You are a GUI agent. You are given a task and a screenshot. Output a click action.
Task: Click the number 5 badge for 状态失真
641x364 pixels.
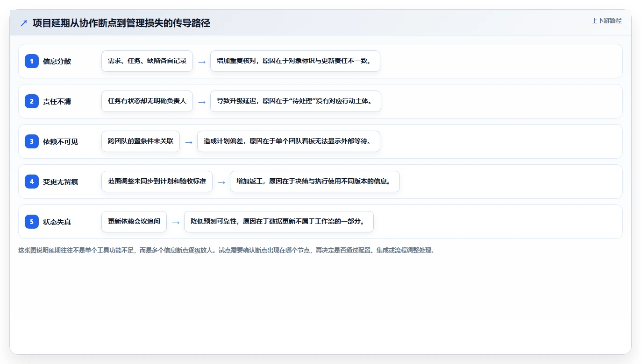coord(32,222)
